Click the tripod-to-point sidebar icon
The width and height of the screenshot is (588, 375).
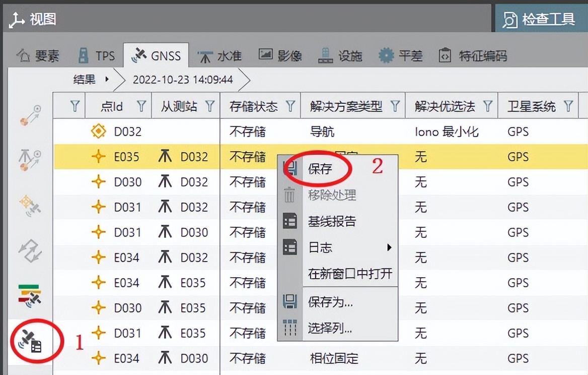[30, 160]
